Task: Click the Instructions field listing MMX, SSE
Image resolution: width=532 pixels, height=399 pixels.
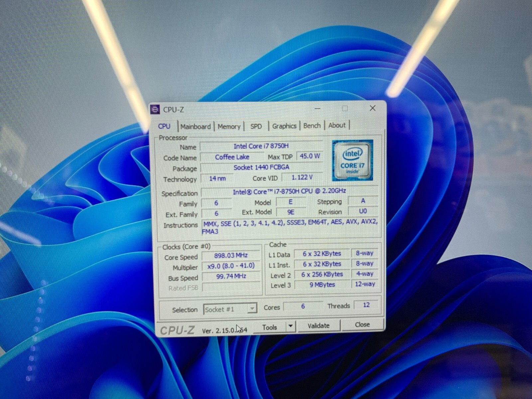Action: coord(290,227)
